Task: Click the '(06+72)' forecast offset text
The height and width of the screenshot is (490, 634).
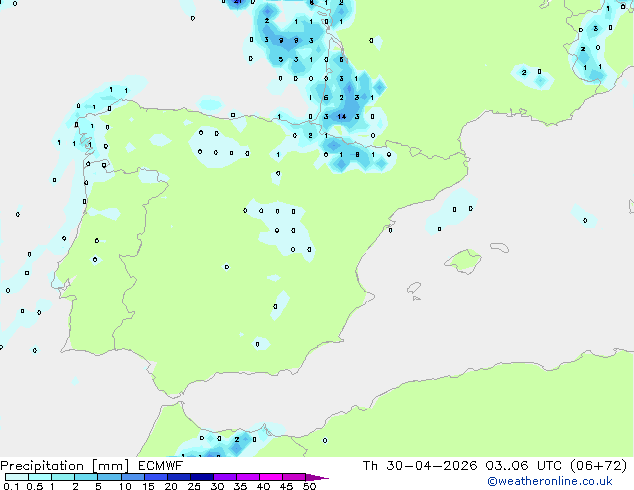Action: (x=598, y=466)
